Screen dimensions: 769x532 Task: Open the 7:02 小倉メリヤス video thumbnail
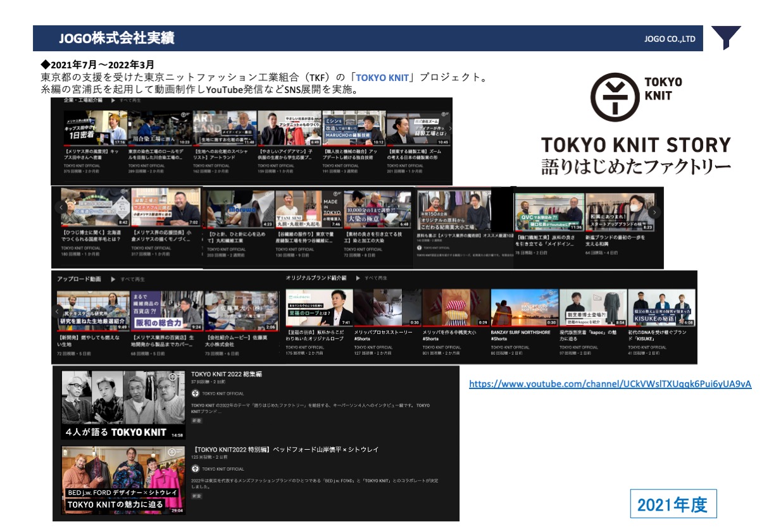(166, 207)
